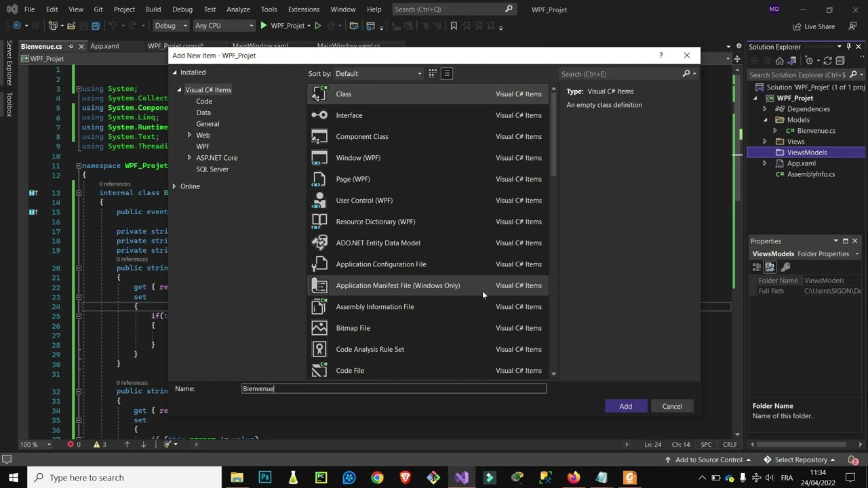Click Collapse All in Solution Explorer
Image resolution: width=868 pixels, height=488 pixels.
point(840,61)
